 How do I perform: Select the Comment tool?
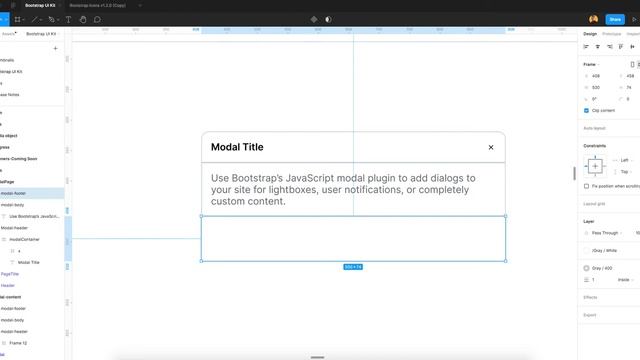(x=97, y=19)
